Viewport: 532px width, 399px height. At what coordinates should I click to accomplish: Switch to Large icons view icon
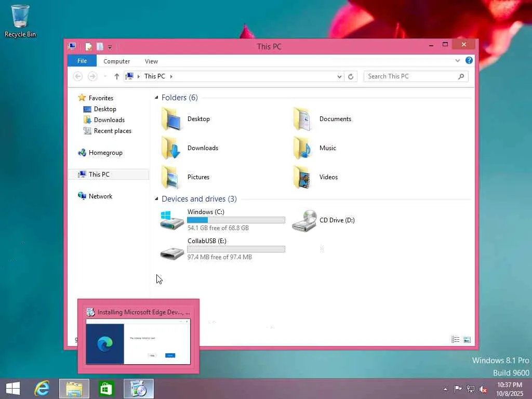467,339
